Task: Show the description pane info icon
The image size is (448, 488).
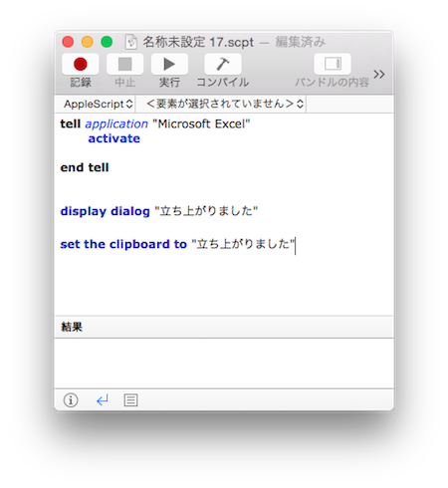Action: [x=71, y=400]
